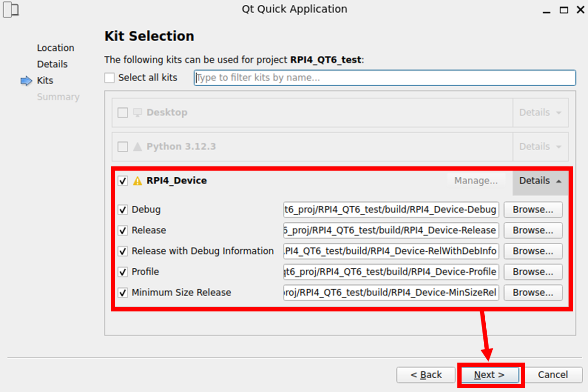Go to previous page with Back
The width and height of the screenshot is (588, 392).
(426, 375)
